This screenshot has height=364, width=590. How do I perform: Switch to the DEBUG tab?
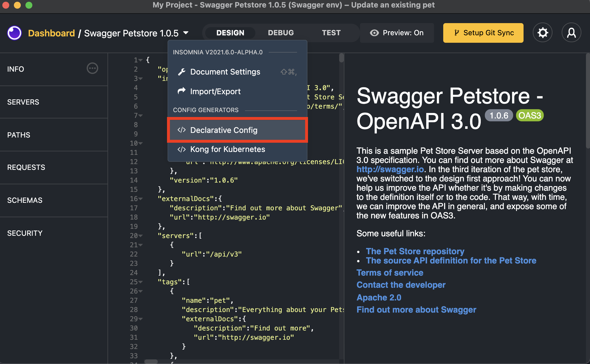281,32
